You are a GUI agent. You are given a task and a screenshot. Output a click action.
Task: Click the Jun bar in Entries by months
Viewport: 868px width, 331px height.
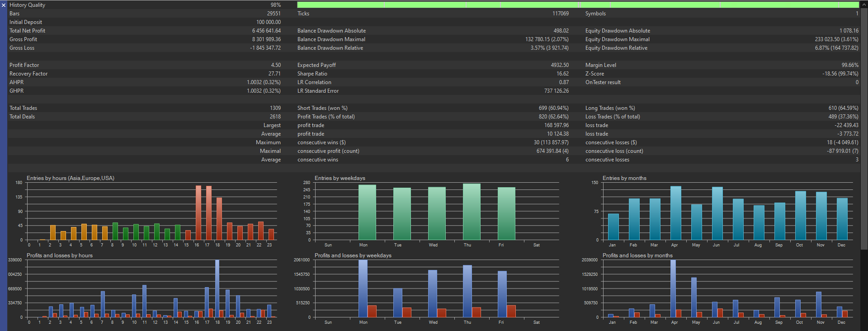[x=717, y=213]
